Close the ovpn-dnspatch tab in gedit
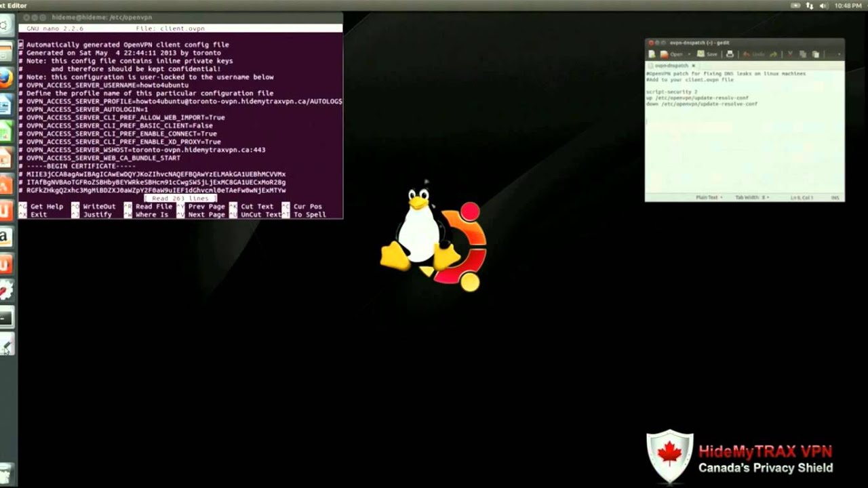This screenshot has height=488, width=868. 693,66
